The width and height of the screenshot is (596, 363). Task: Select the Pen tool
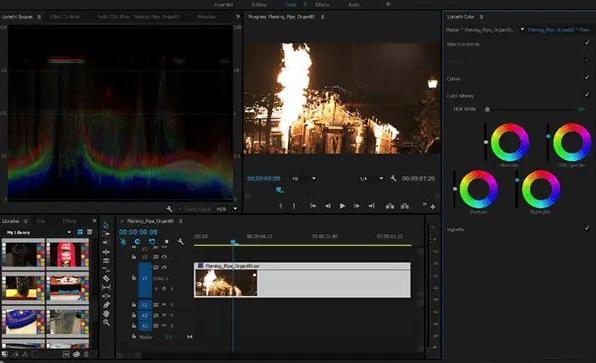[x=106, y=305]
